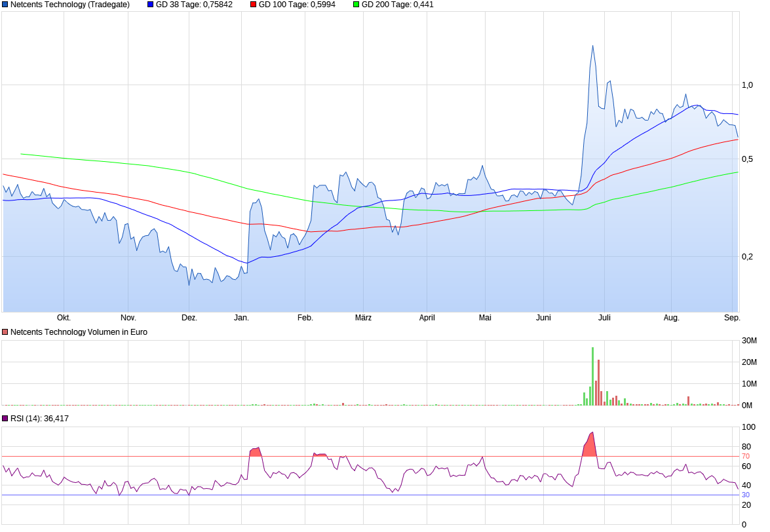This screenshot has width=770, height=532.
Task: Select the GD 100 Tage: 0,5994 label
Action: 297,5
